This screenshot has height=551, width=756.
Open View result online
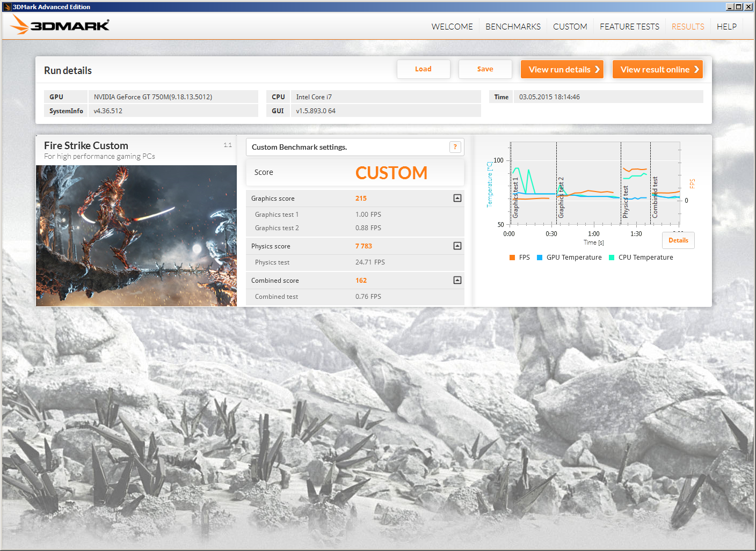tap(657, 70)
